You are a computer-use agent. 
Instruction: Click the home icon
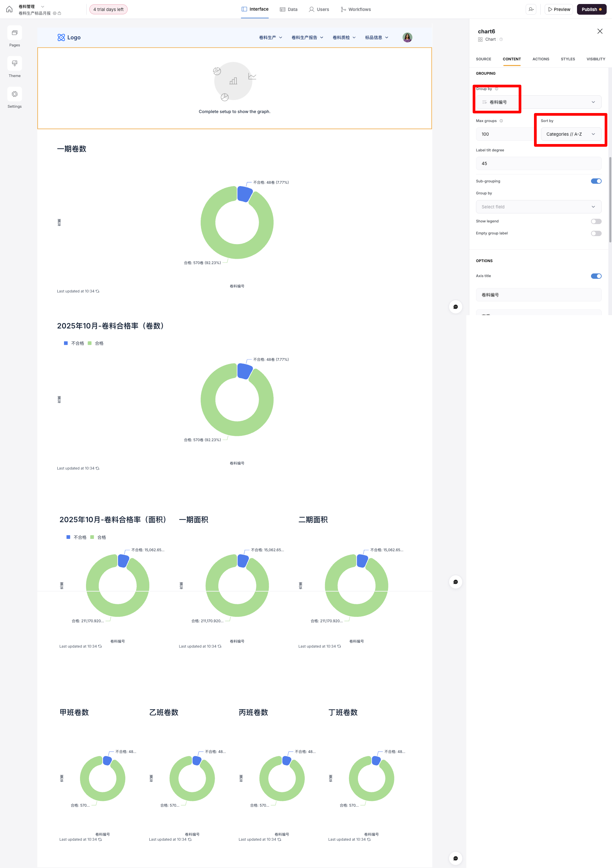click(x=9, y=9)
